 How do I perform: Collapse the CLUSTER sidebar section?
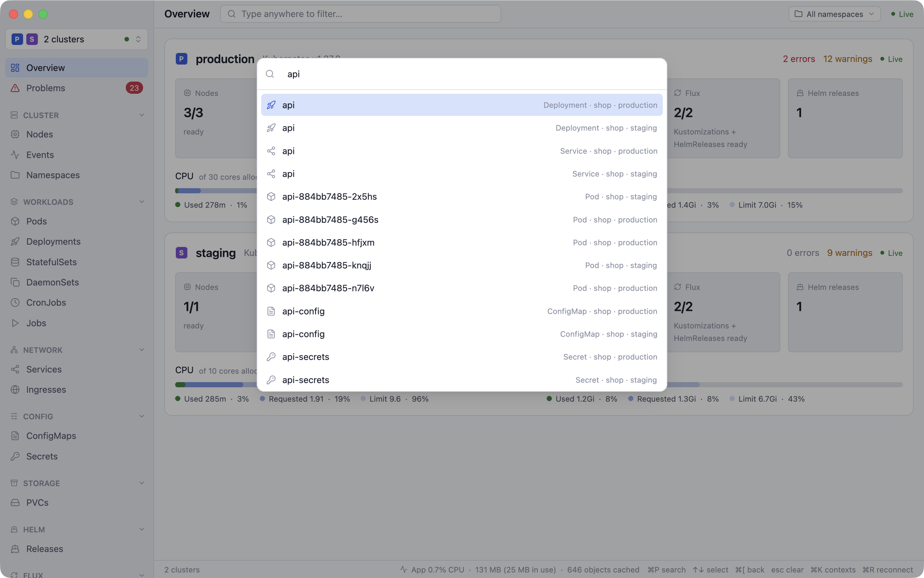click(142, 115)
